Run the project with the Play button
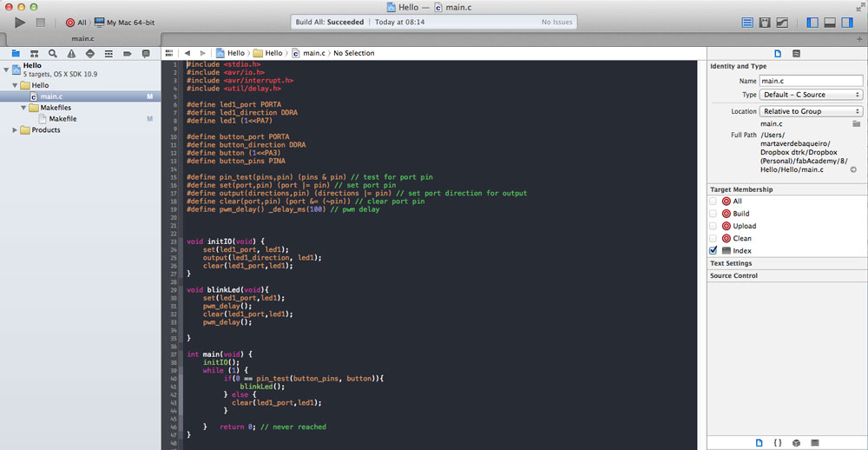Image resolution: width=868 pixels, height=450 pixels. [x=20, y=23]
